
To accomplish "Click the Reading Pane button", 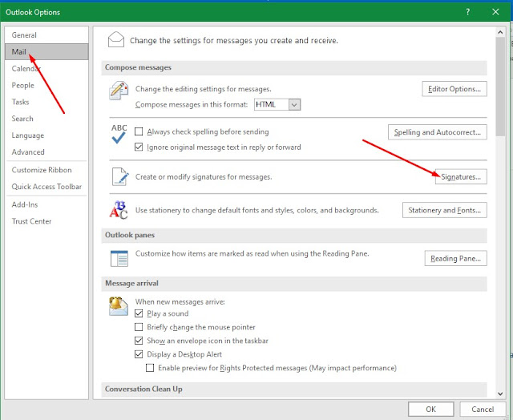I will point(455,258).
